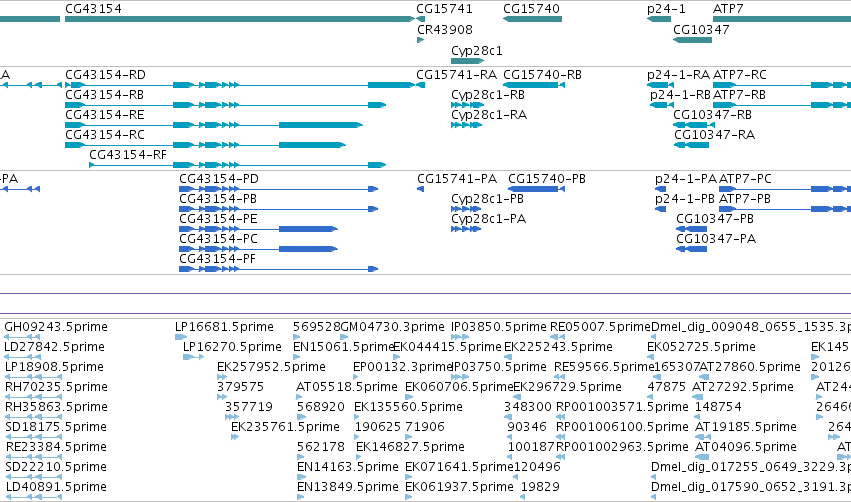The image size is (851, 502).
Task: Click the EP00132.3prime label
Action: [403, 367]
